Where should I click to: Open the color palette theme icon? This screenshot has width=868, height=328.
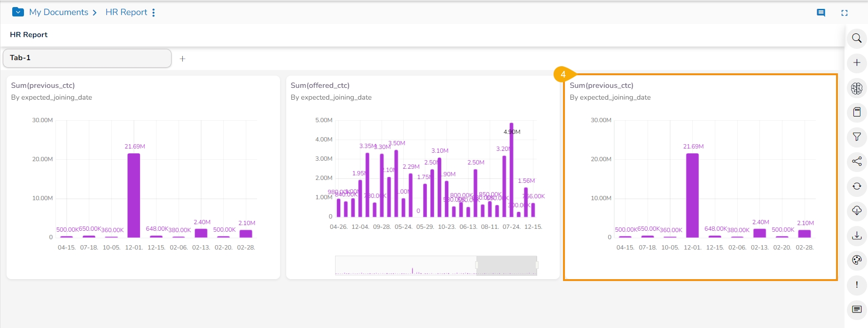coord(857,260)
